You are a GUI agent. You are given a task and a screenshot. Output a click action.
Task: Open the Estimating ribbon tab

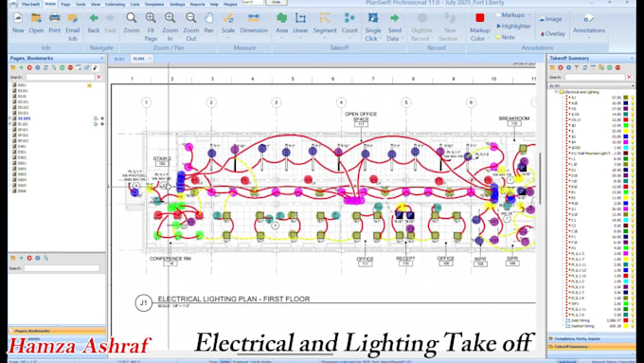(115, 4)
